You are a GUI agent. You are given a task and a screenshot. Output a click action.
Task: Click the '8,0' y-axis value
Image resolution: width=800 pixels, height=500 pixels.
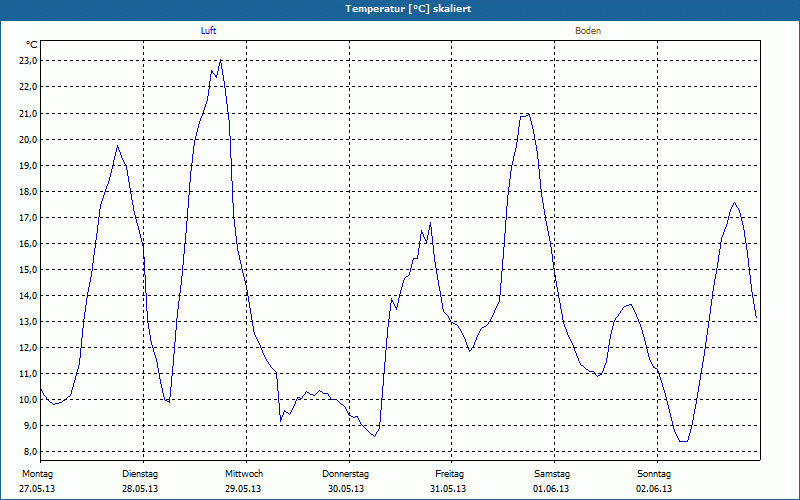click(30, 452)
